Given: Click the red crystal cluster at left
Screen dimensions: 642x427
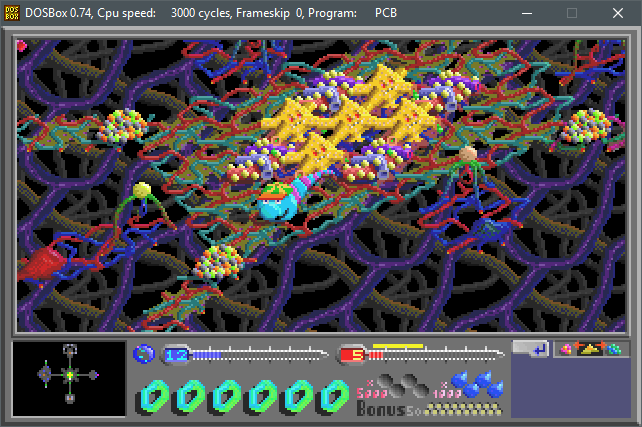Looking at the screenshot, I should 40,262.
